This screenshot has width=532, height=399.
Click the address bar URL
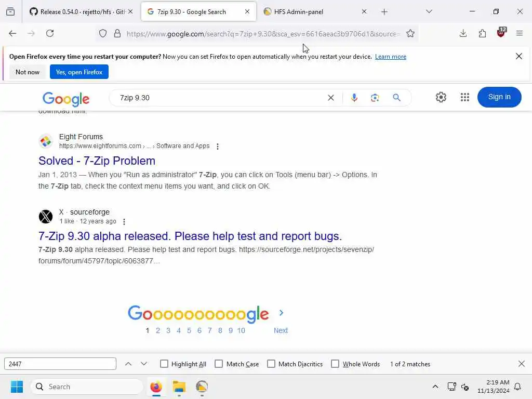263,34
